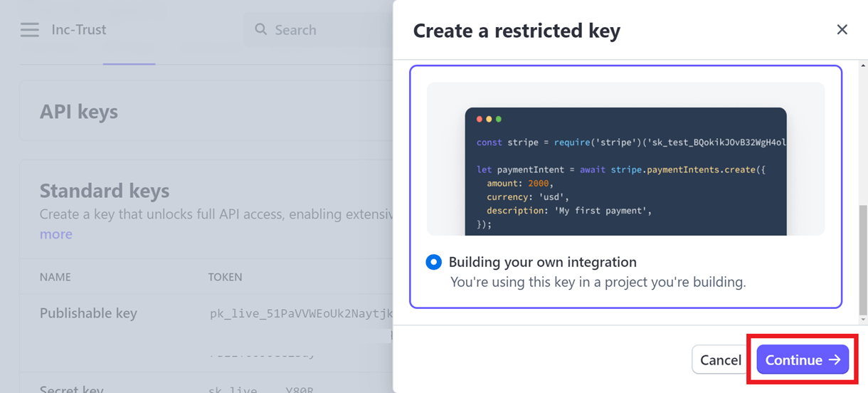Click the TOKEN column header
Image resolution: width=868 pixels, height=393 pixels.
pyautogui.click(x=225, y=277)
